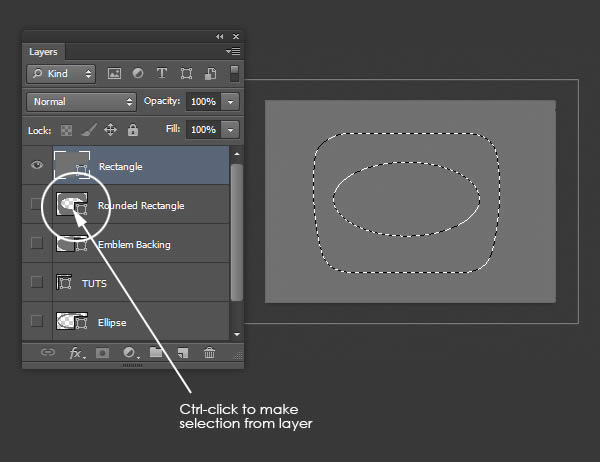Open the Layers panel flyout menu

point(233,51)
